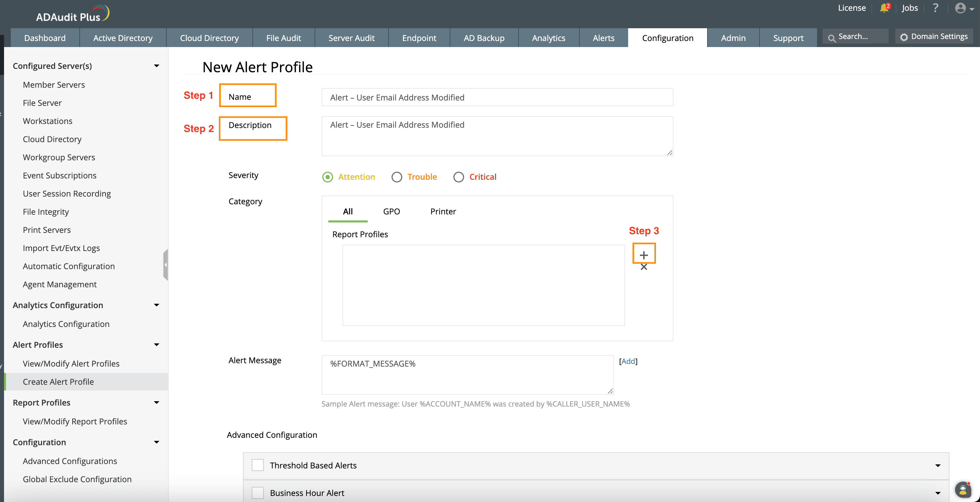Image resolution: width=980 pixels, height=502 pixels.
Task: Collapse the left sidebar panel handle
Action: click(x=165, y=265)
